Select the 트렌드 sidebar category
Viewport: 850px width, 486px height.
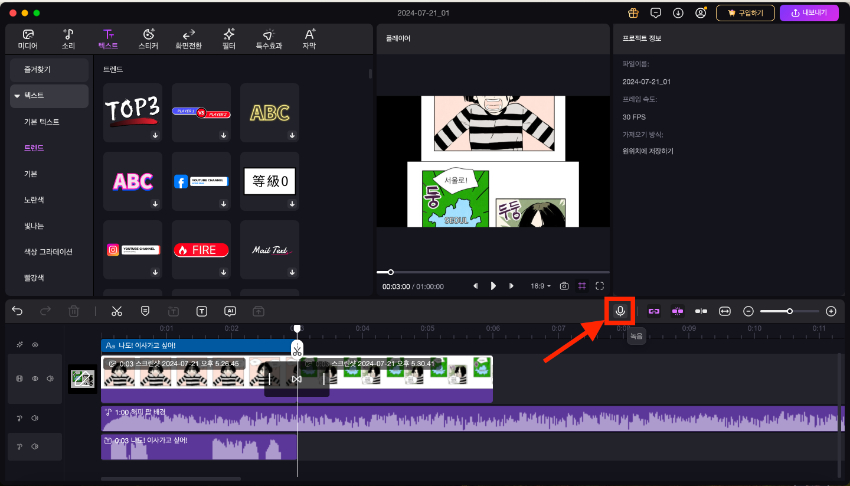34,148
